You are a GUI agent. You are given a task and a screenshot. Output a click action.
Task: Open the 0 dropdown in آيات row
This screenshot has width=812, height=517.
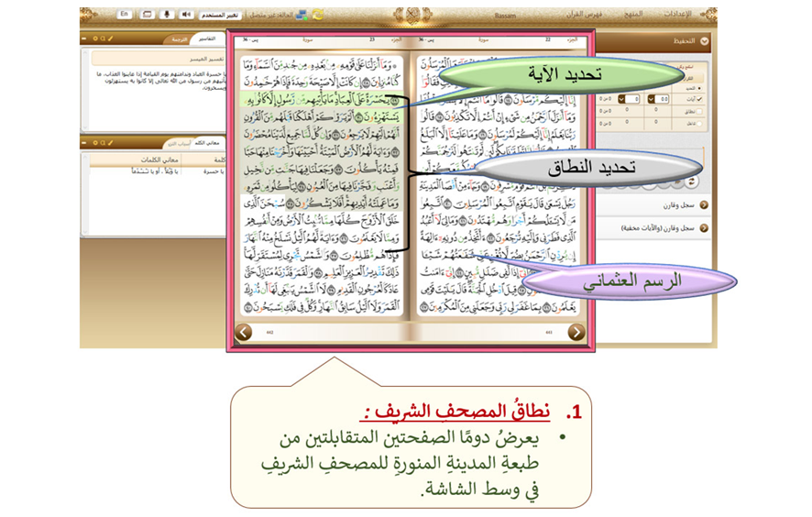630,99
